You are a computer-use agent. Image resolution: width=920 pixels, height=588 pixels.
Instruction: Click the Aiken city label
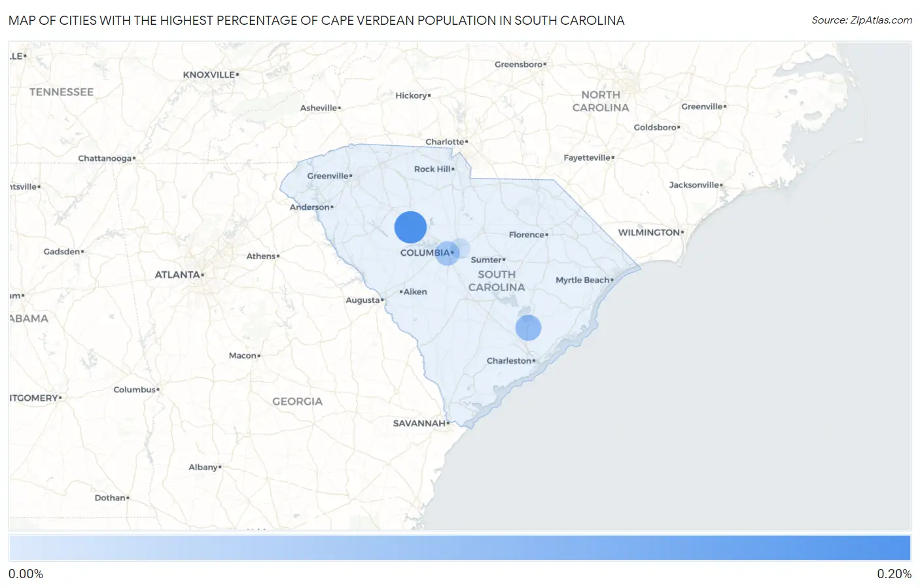click(x=416, y=292)
